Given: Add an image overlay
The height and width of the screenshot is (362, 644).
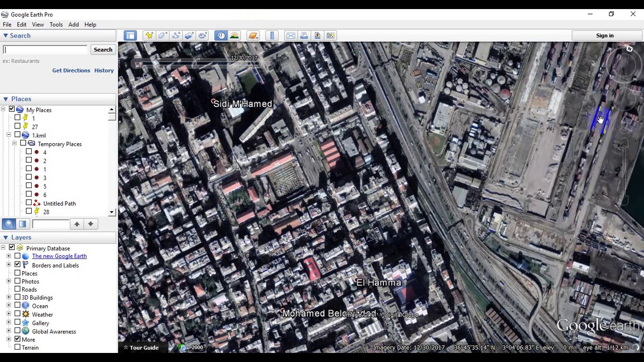Looking at the screenshot, I should [189, 35].
